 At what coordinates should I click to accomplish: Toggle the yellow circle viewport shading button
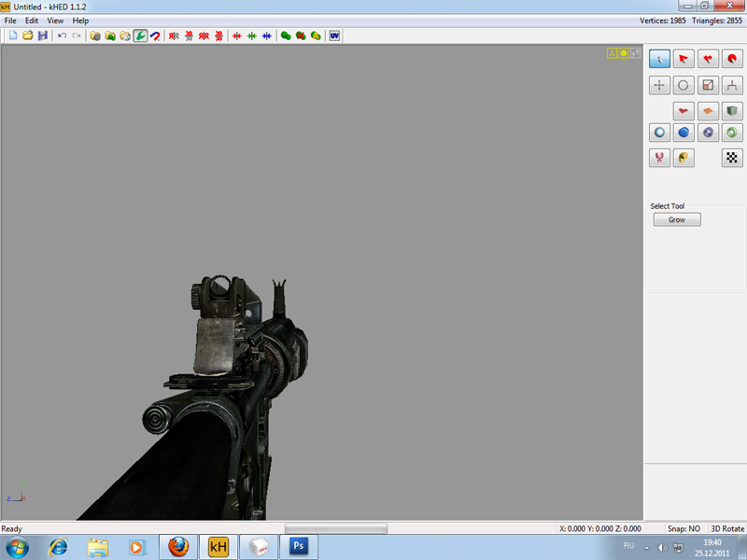coord(624,53)
